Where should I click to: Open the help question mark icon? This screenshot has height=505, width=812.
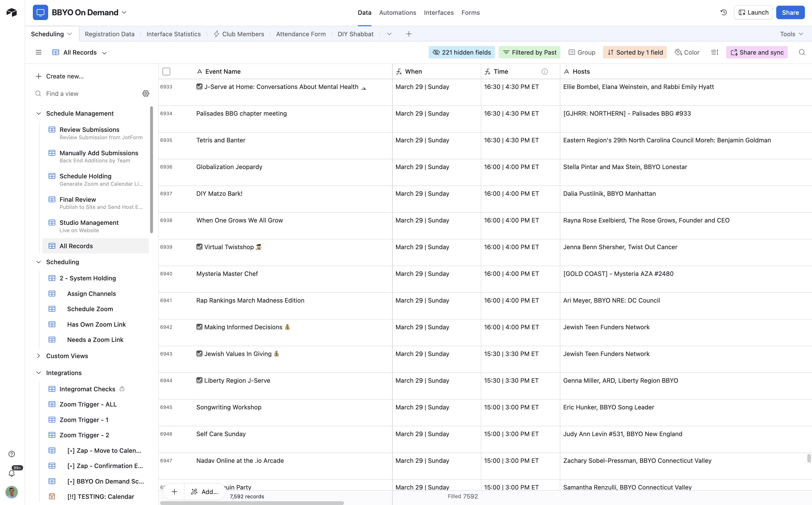coord(12,454)
